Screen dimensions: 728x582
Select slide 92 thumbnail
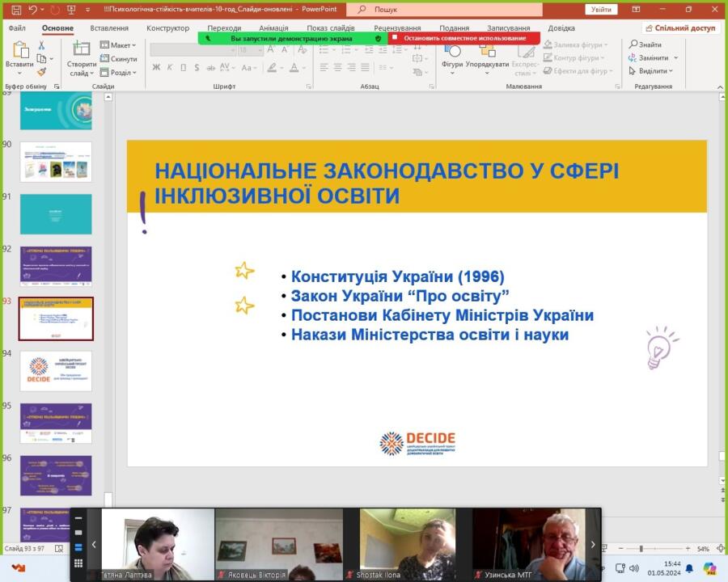point(56,267)
